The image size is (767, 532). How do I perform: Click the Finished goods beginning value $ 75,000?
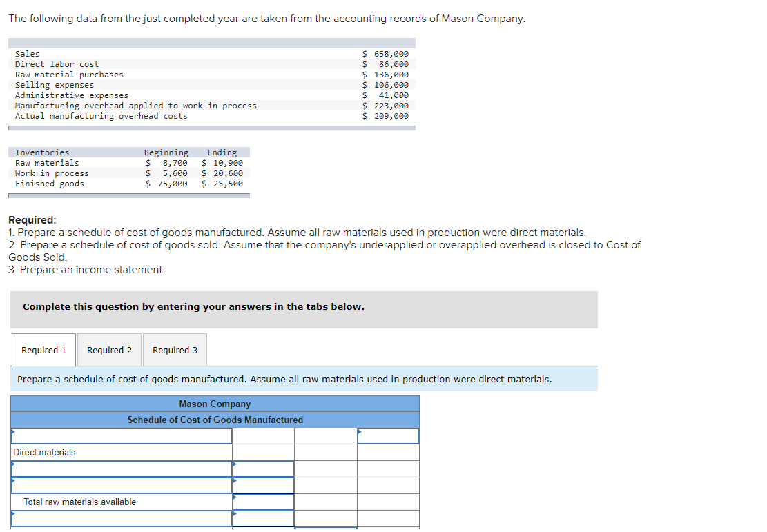[166, 184]
